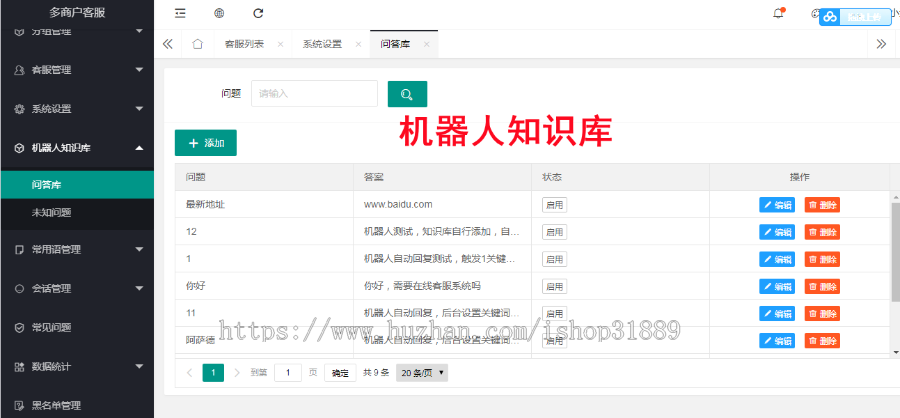Open the notification bell icon
900x418 pixels.
778,14
